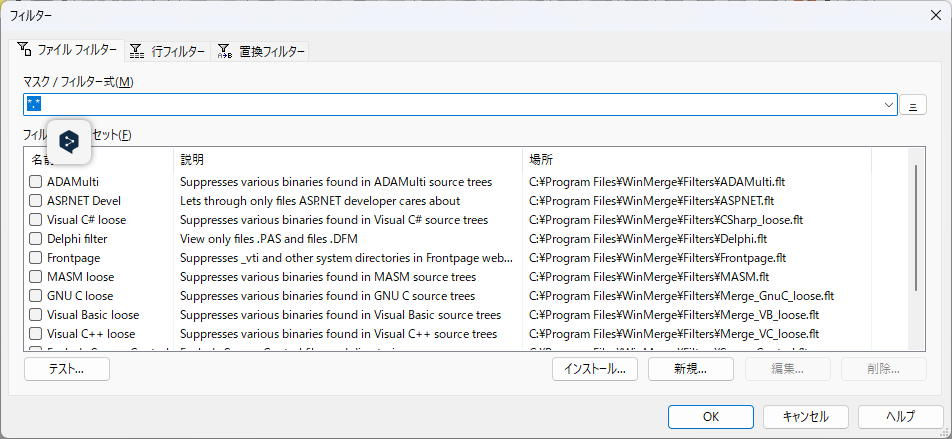Toggle the Visual C# loose checkbox
The image size is (952, 439).
35,220
